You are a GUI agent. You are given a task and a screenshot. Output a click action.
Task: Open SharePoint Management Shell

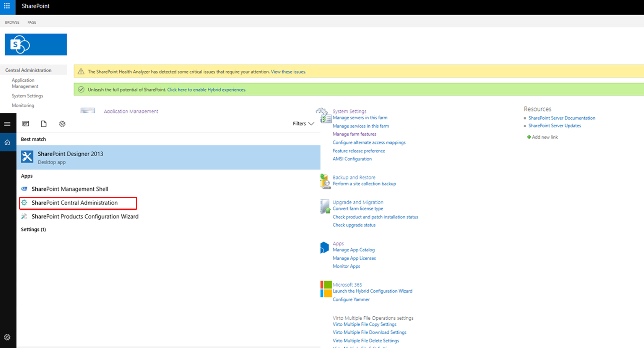pyautogui.click(x=69, y=189)
